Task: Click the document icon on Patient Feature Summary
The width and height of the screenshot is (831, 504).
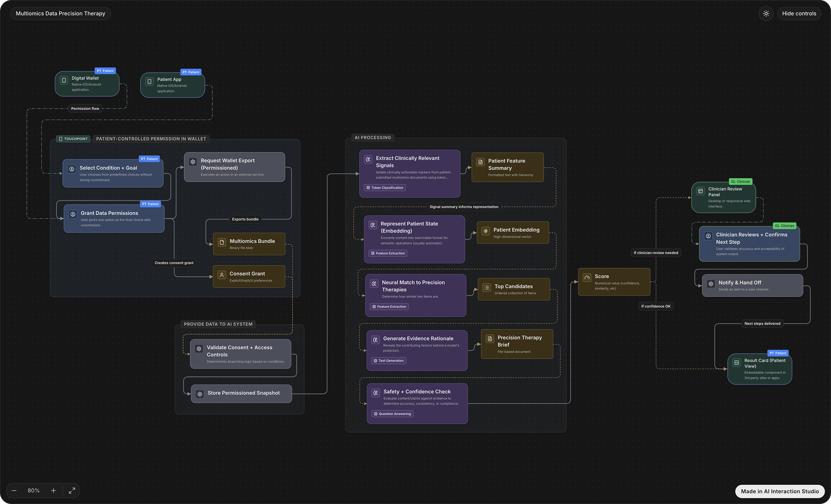Action: click(x=480, y=162)
